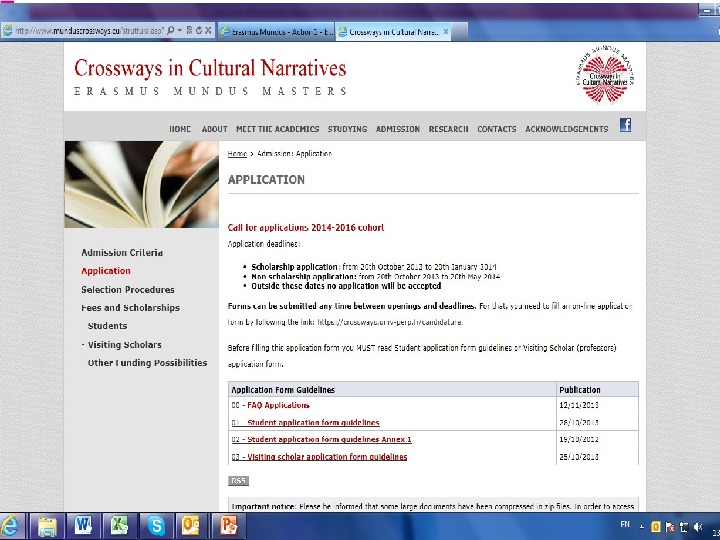Viewport: 720px width, 540px height.
Task: Open Fees and Scholarships in sidebar
Action: tap(130, 308)
